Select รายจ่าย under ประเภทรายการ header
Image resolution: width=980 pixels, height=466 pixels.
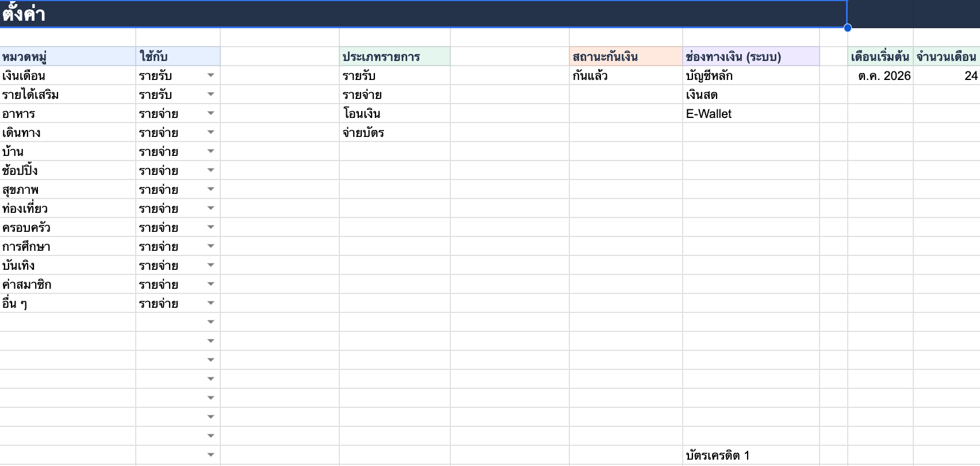click(395, 94)
